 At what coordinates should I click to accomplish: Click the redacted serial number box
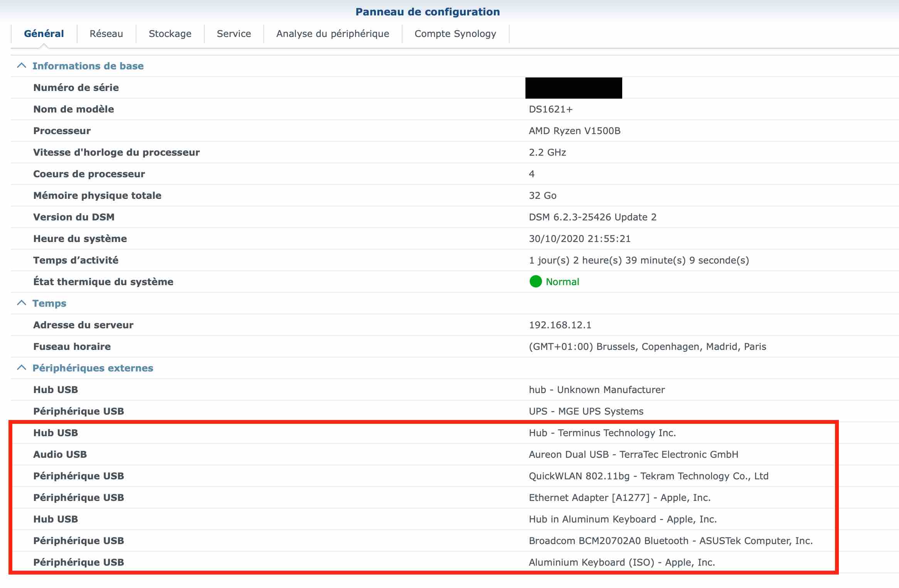coord(573,88)
